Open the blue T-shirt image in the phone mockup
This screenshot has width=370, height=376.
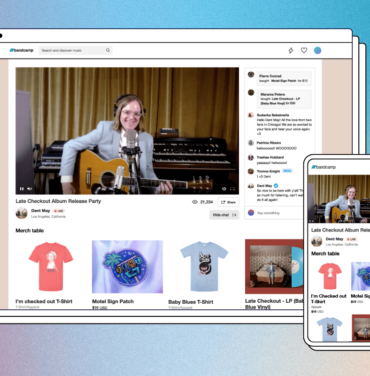pyautogui.click(x=330, y=329)
